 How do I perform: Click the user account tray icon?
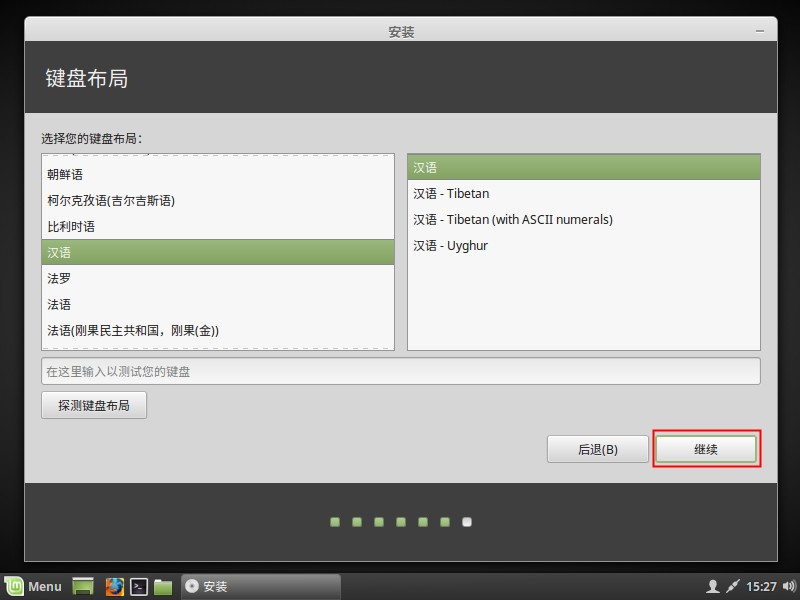tap(713, 586)
